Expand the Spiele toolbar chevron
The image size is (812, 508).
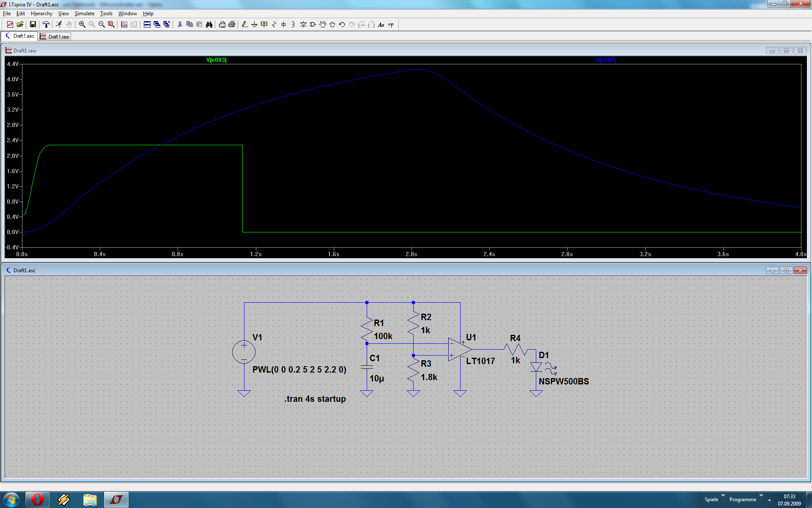(723, 495)
